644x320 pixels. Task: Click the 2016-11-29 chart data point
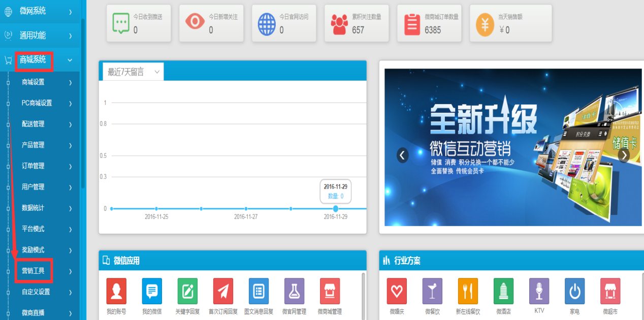(x=335, y=208)
